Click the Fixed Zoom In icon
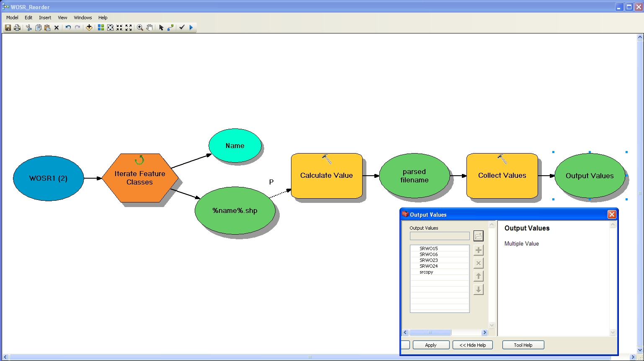 (119, 28)
